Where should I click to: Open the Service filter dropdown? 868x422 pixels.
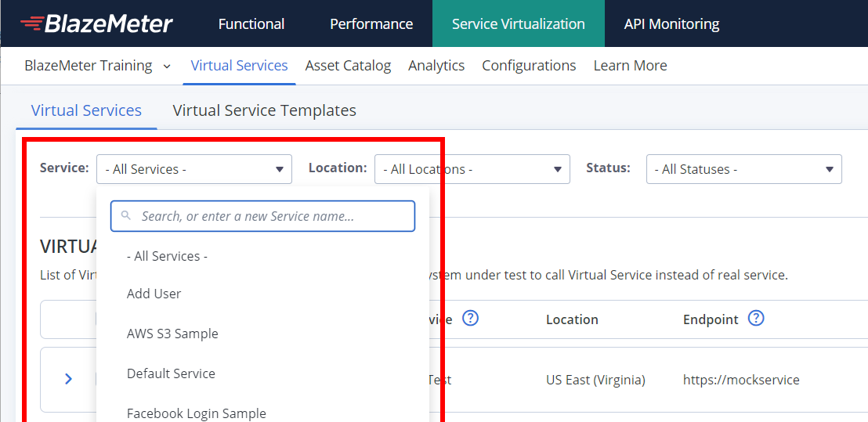point(194,169)
